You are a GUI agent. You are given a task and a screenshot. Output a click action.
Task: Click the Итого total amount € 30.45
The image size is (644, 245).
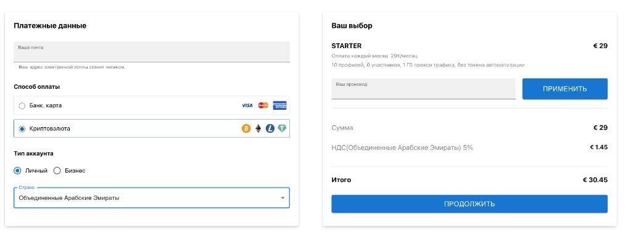[595, 180]
